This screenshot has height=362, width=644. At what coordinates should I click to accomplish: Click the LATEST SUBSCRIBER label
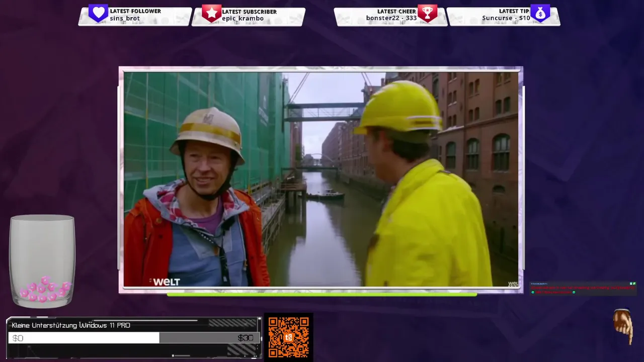(249, 12)
